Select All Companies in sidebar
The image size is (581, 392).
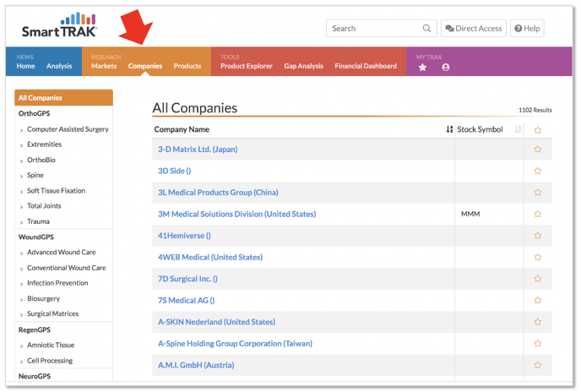[x=63, y=97]
